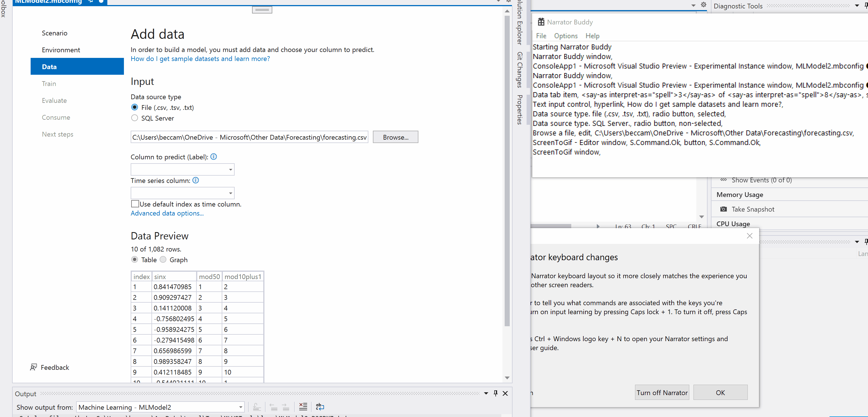This screenshot has width=868, height=417.
Task: Switch to the Train step
Action: [49, 83]
